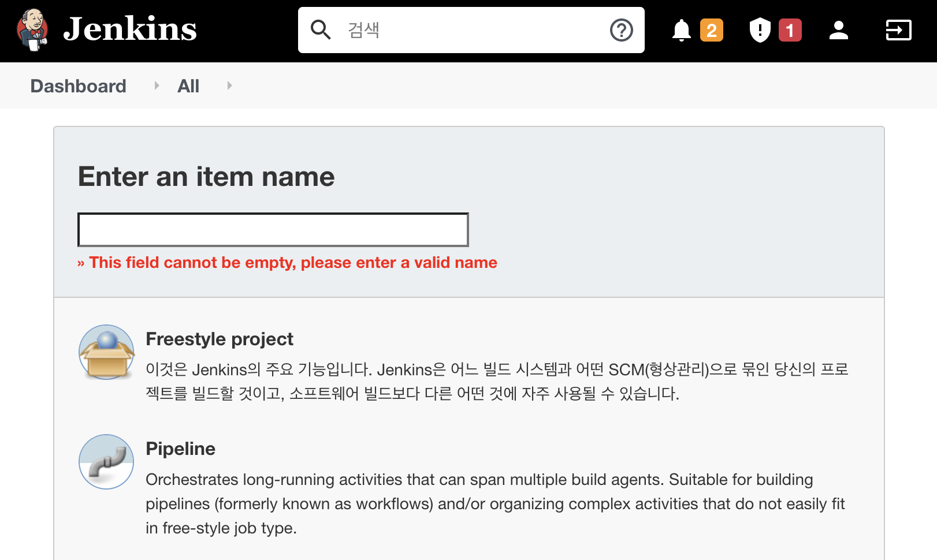This screenshot has height=560, width=937.
Task: Open the user profile icon
Action: [x=838, y=30]
